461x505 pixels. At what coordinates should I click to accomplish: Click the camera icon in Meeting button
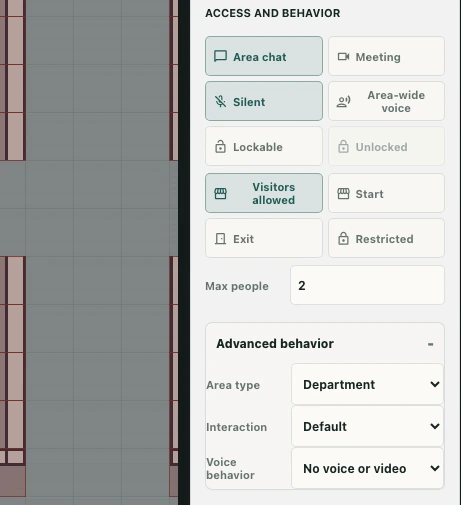click(343, 57)
